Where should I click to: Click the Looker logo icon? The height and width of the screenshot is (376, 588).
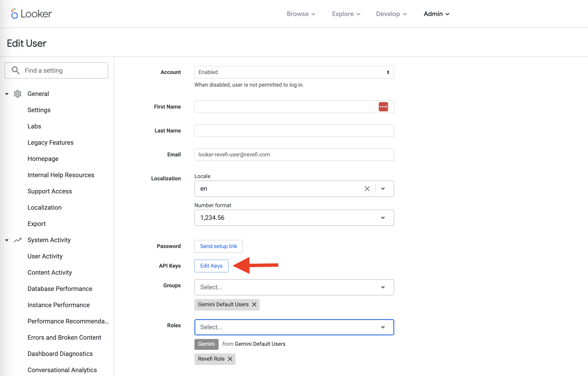coord(14,14)
